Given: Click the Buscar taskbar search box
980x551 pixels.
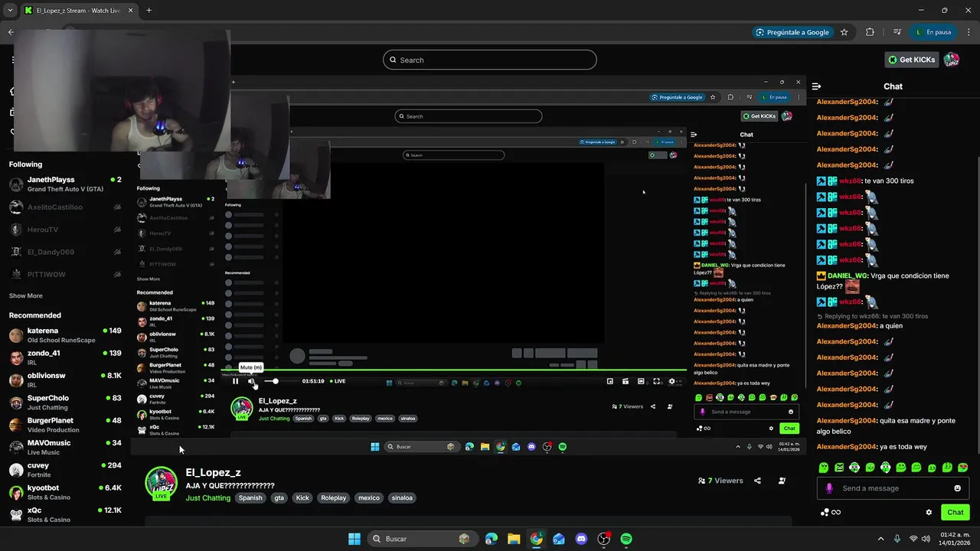Looking at the screenshot, I should [x=423, y=539].
